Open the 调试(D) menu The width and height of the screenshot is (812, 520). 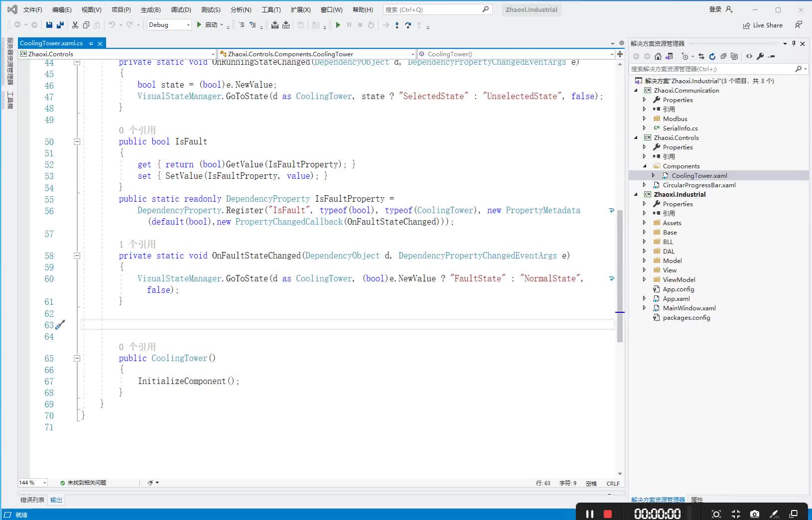coord(181,9)
